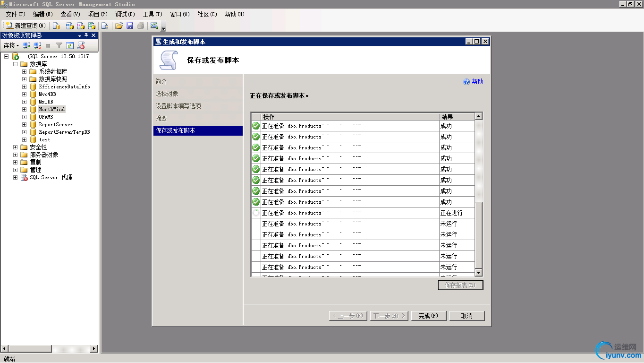
Task: Click the Disconnect icon in Object Explorer
Action: click(x=37, y=45)
